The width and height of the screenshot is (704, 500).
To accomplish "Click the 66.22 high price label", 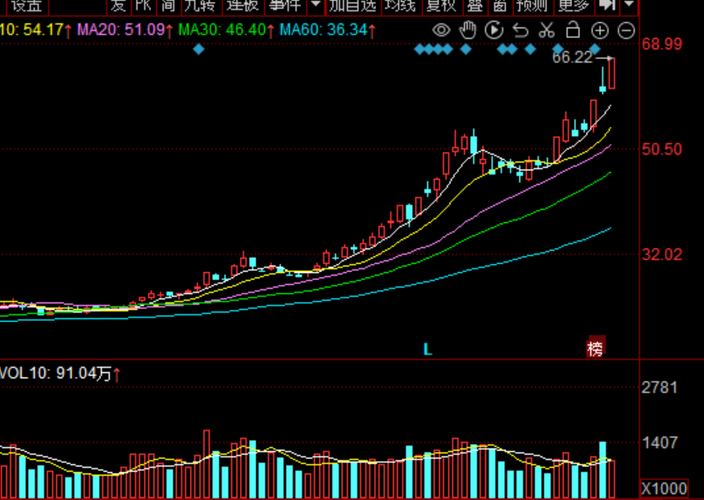I will (x=572, y=57).
